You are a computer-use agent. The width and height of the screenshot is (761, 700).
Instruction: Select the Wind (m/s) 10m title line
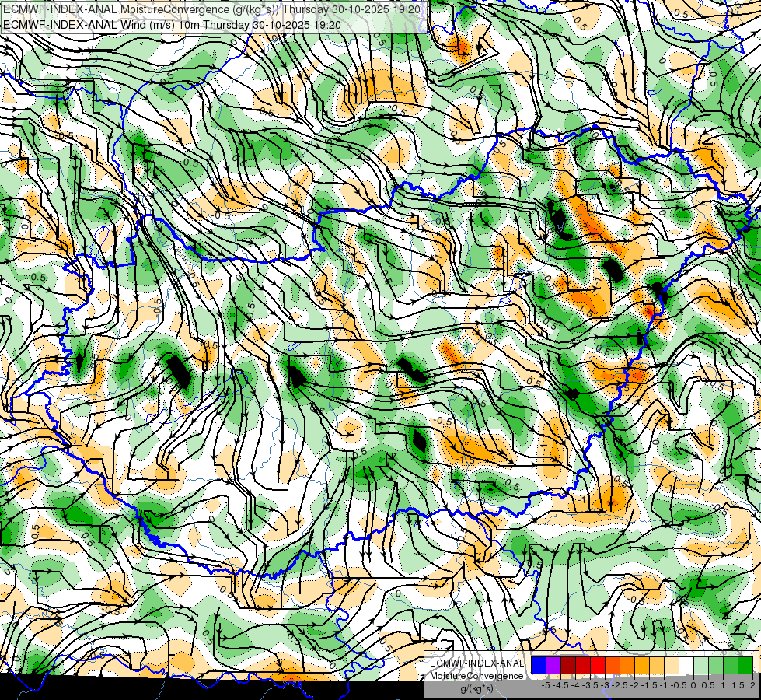[x=171, y=24]
